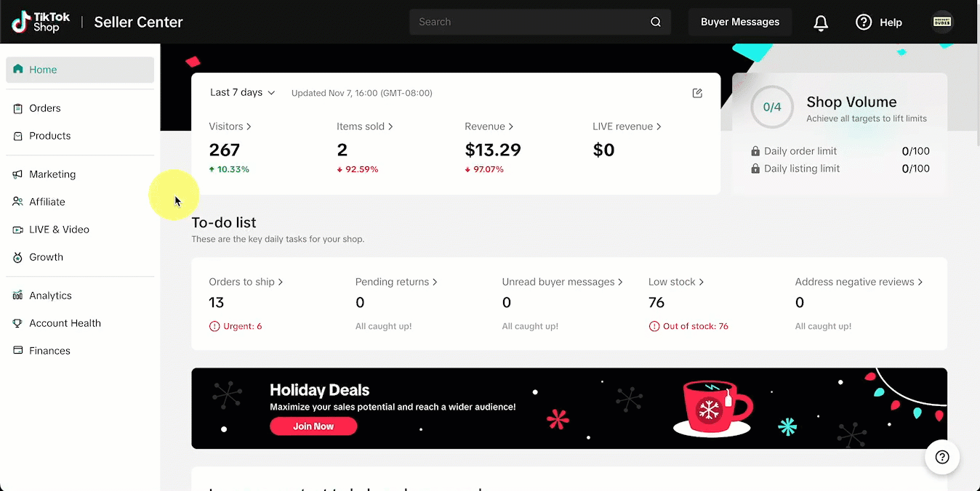Expand the Visitors metric chevron

pyautogui.click(x=249, y=126)
